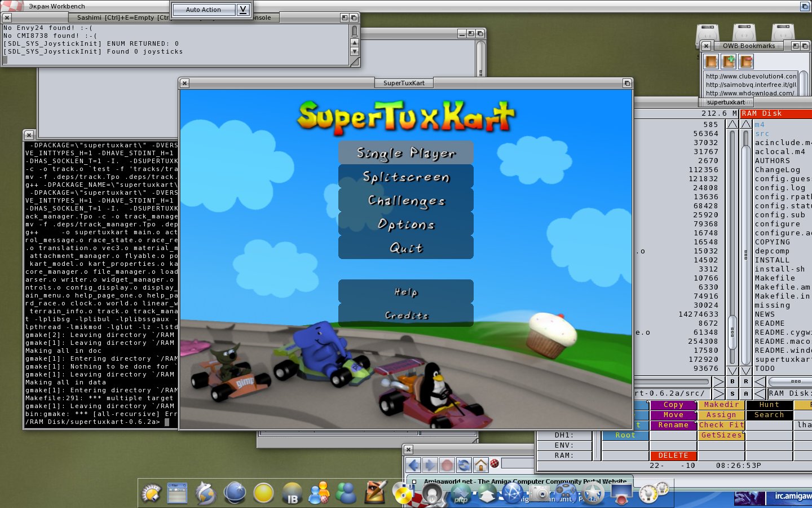Launch the gamepad icon in the dock
Image resolution: width=812 pixels, height=508 pixels.
[x=566, y=493]
